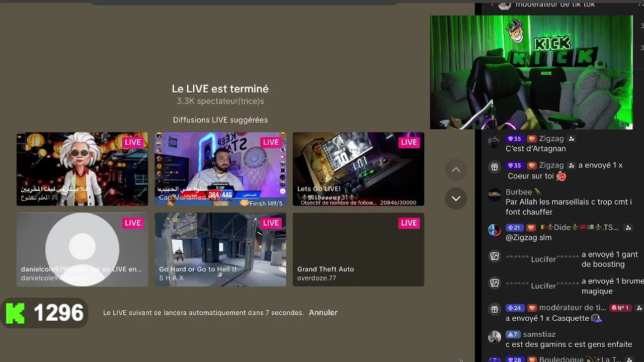Click the gift icon beside first Lucifer message
Image resolution: width=644 pixels, height=362 pixels.
click(495, 256)
